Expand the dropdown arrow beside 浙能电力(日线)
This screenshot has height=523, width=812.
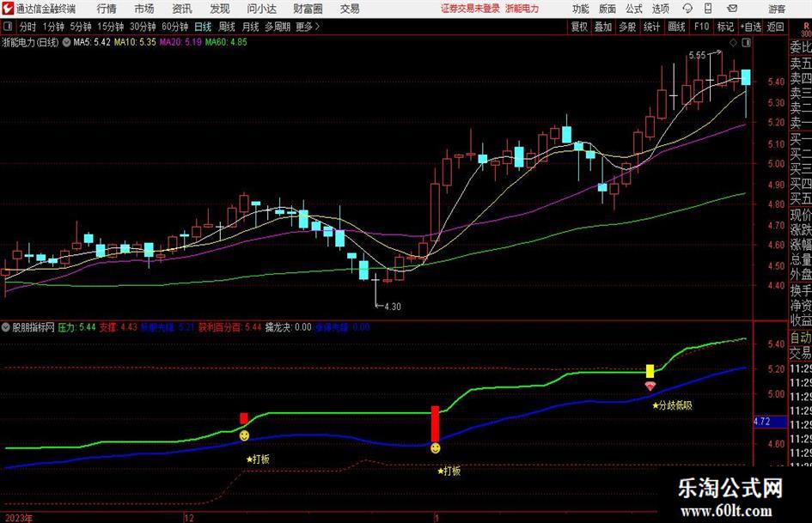tap(66, 42)
